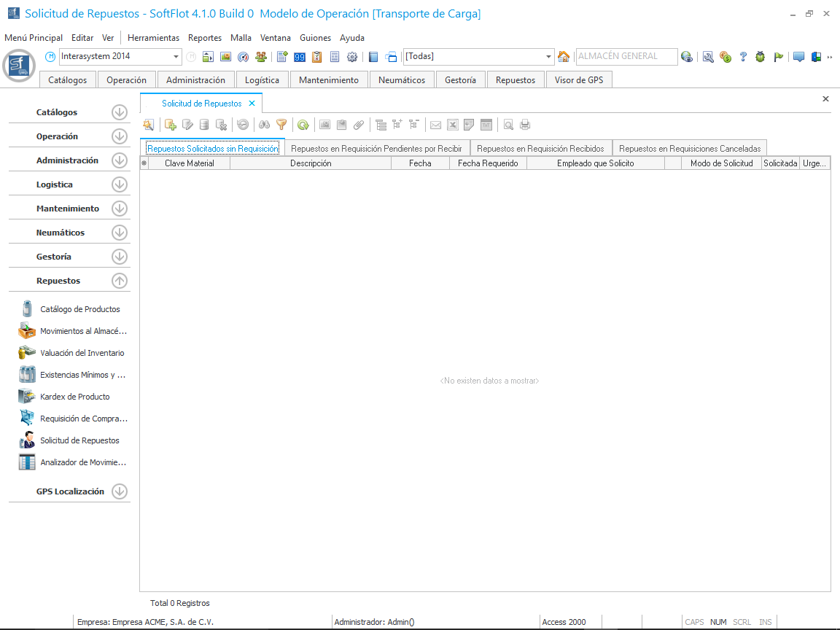Click the green bug icon
The height and width of the screenshot is (630, 840).
761,57
